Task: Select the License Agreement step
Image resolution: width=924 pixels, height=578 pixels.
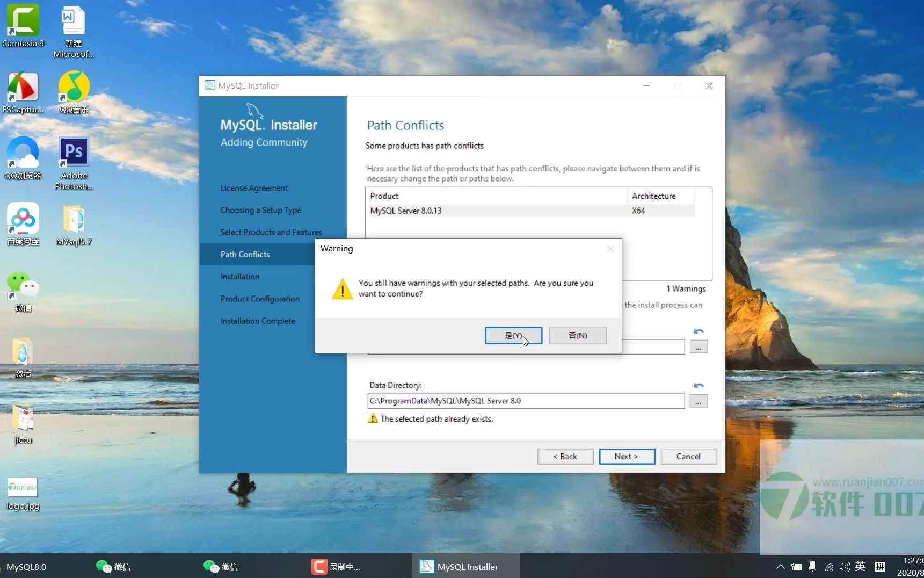Action: coord(254,188)
